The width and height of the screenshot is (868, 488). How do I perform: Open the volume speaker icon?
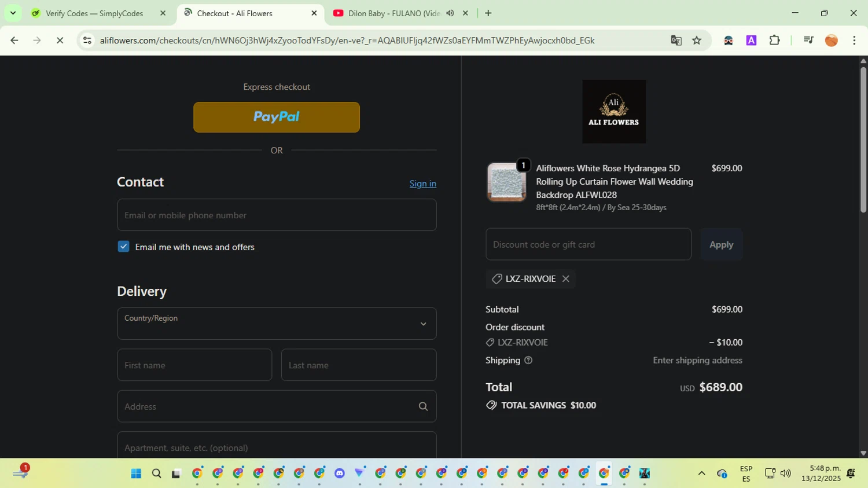point(785,474)
